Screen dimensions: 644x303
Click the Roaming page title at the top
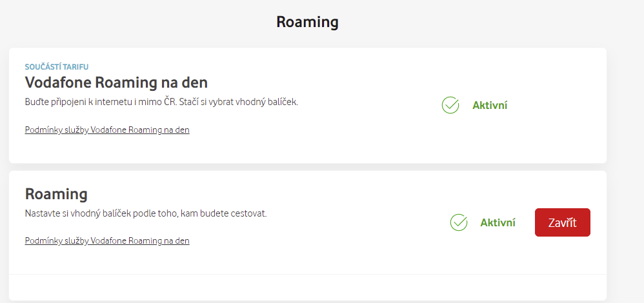[x=307, y=22]
